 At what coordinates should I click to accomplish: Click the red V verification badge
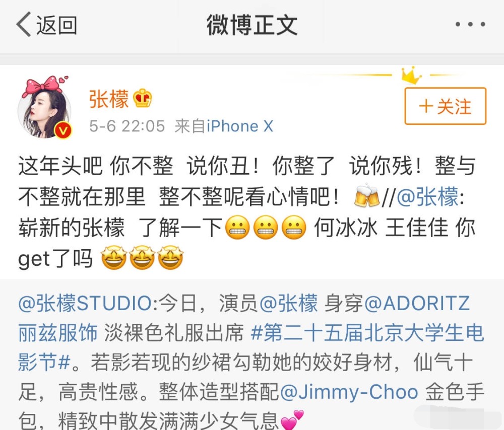point(63,130)
